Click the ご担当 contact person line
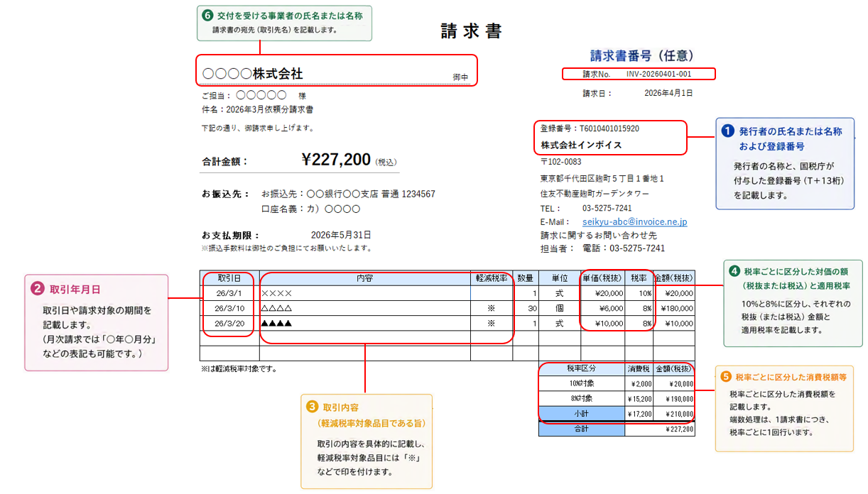Image resolution: width=868 pixels, height=494 pixels. pyautogui.click(x=254, y=95)
